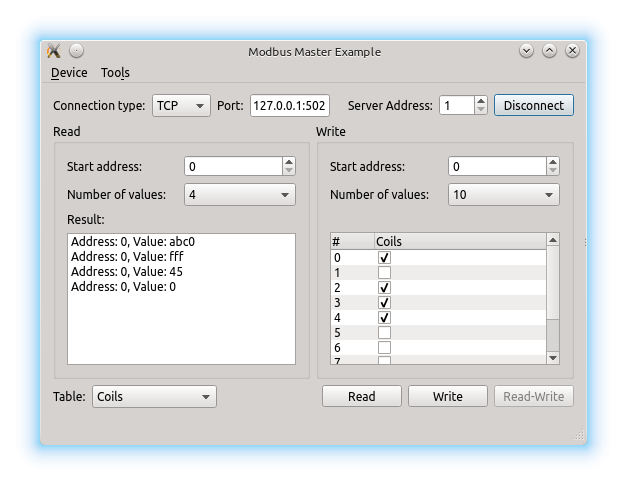Toggle the coil 5 checkbox
The image size is (627, 485).
[x=384, y=332]
